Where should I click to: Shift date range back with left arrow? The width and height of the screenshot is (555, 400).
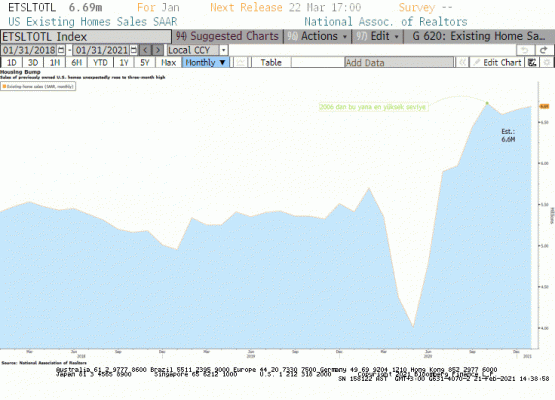[x=145, y=50]
